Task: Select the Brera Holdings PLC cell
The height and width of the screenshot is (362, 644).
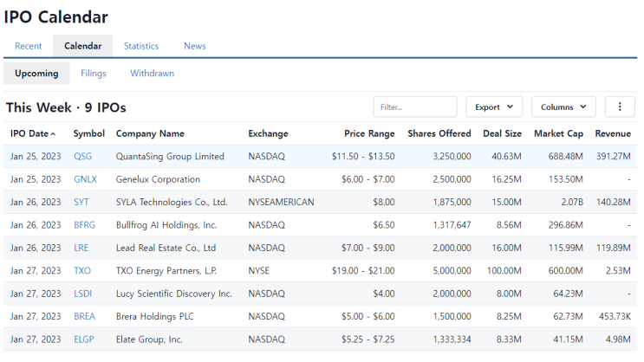Action: [x=154, y=316]
